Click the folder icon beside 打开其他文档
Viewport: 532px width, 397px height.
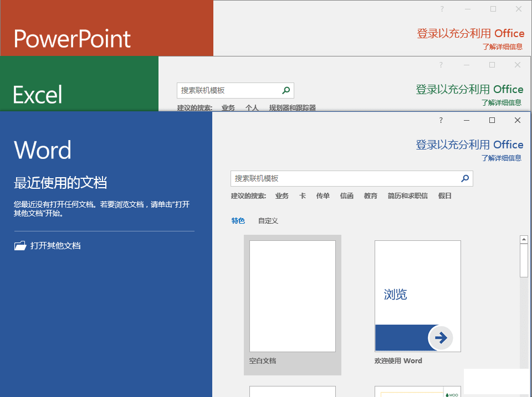20,245
